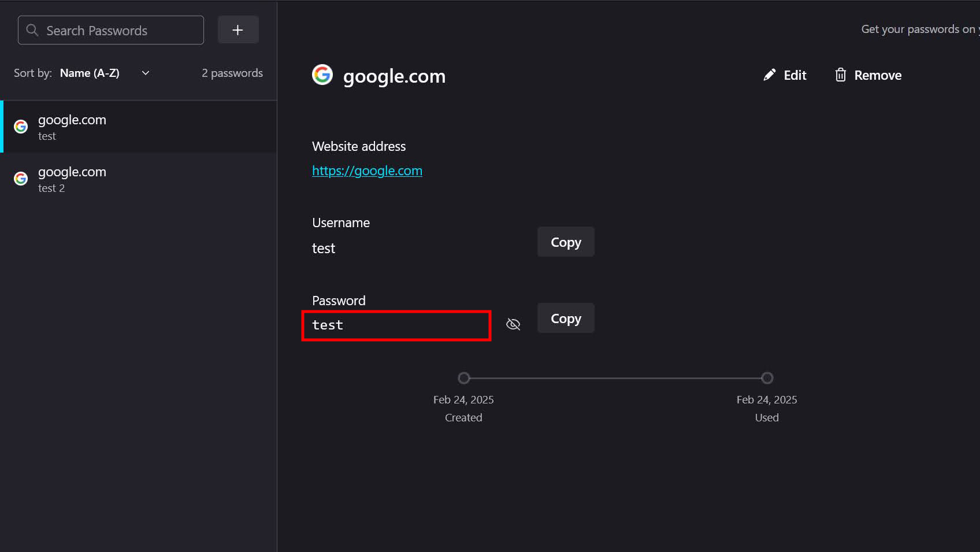Expand the Sort by chevron arrow
Viewport: 980px width, 552px height.
coord(146,73)
